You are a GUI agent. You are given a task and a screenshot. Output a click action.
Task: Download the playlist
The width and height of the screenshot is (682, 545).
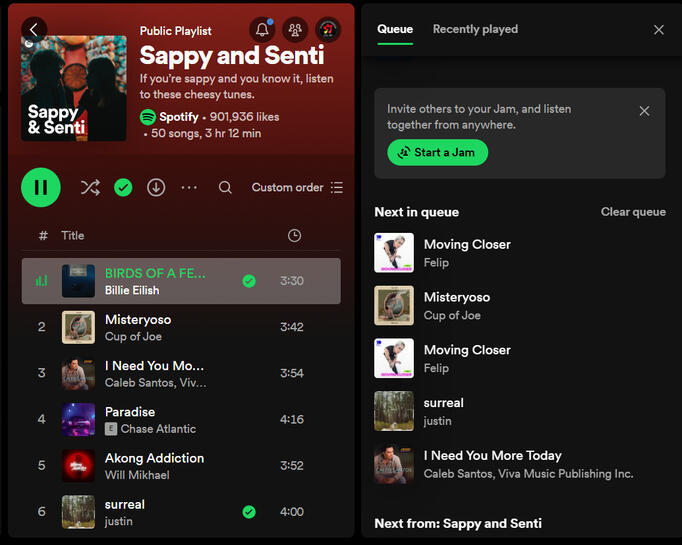click(156, 187)
